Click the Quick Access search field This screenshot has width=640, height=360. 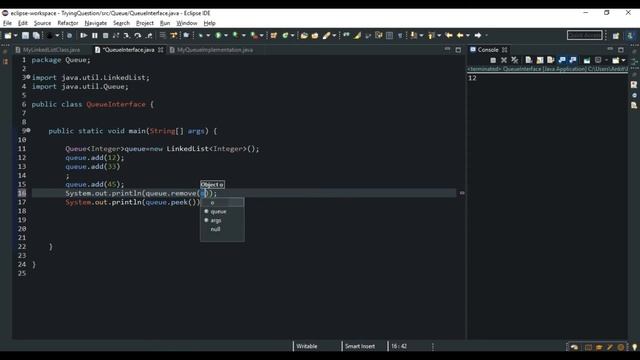coord(584,36)
